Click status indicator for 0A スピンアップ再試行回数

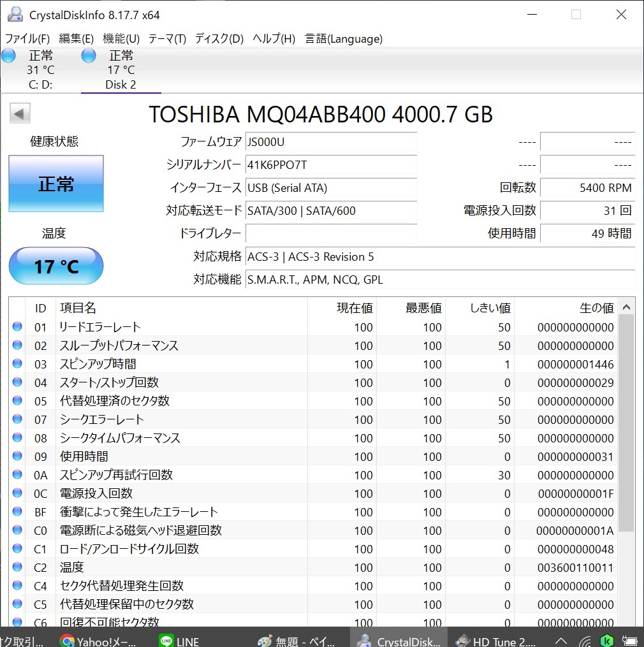coord(17,474)
